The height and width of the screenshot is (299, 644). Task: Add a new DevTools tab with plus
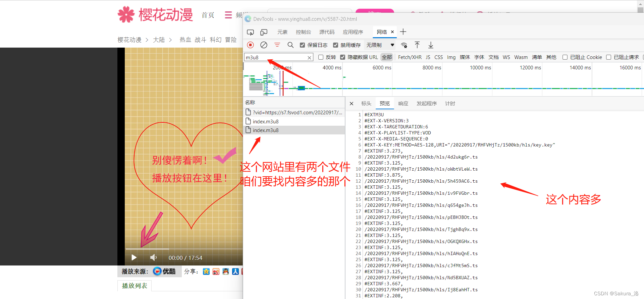403,32
